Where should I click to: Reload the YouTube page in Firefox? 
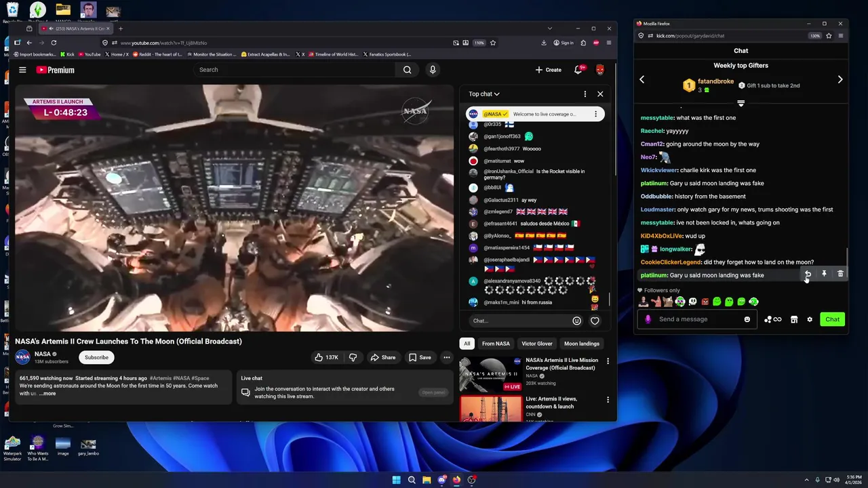pyautogui.click(x=54, y=43)
